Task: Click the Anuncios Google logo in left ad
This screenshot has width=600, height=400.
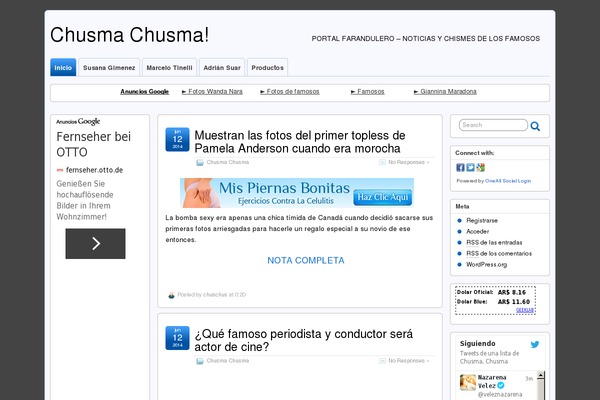Action: click(x=78, y=122)
